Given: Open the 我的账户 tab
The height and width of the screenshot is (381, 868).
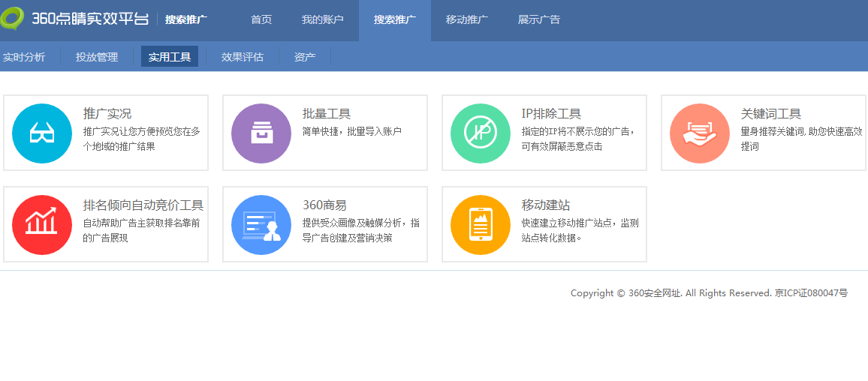Looking at the screenshot, I should (x=323, y=20).
